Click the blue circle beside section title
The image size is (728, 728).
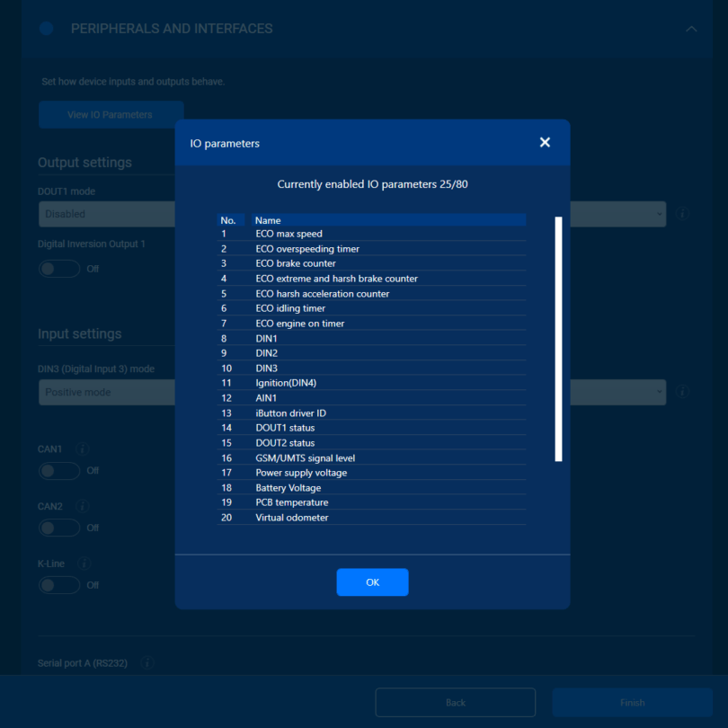point(47,29)
